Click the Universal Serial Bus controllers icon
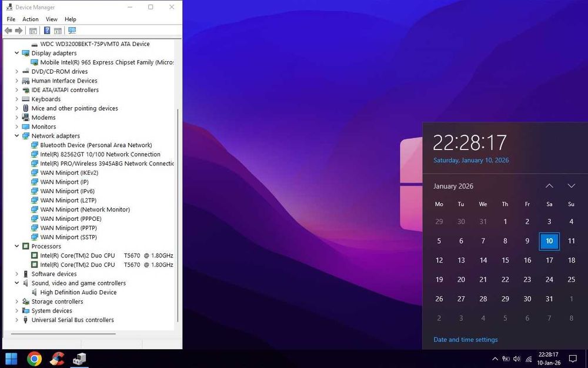The height and width of the screenshot is (368, 588). pyautogui.click(x=25, y=320)
